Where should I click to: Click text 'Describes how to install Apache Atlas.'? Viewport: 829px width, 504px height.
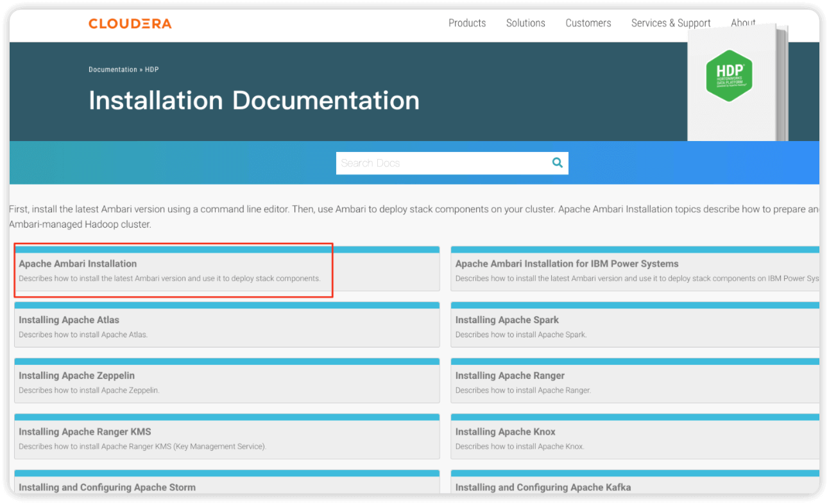point(83,335)
